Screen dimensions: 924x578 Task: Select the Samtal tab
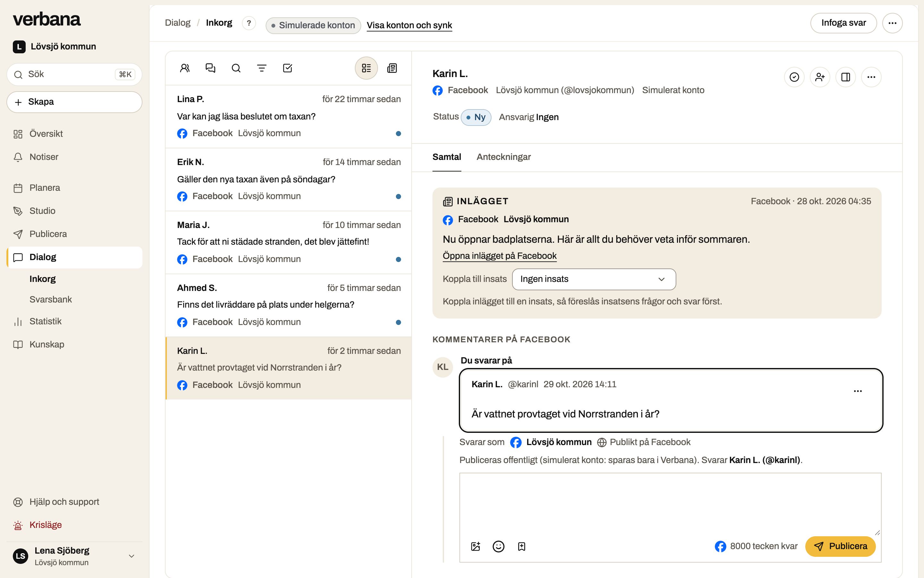point(447,157)
